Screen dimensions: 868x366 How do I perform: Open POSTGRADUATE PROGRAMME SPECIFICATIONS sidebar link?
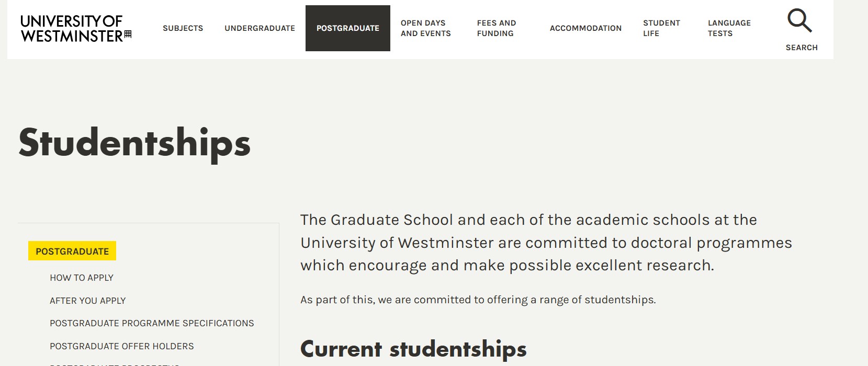[151, 323]
